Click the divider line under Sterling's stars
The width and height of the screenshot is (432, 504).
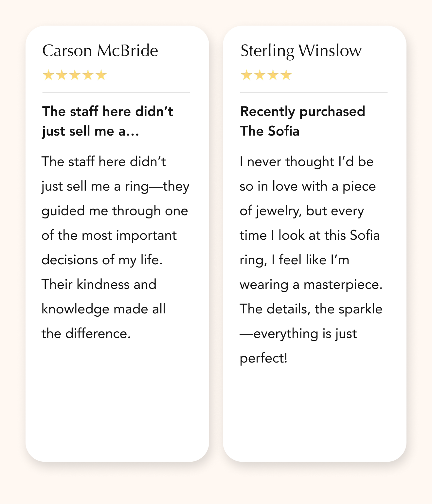314,93
